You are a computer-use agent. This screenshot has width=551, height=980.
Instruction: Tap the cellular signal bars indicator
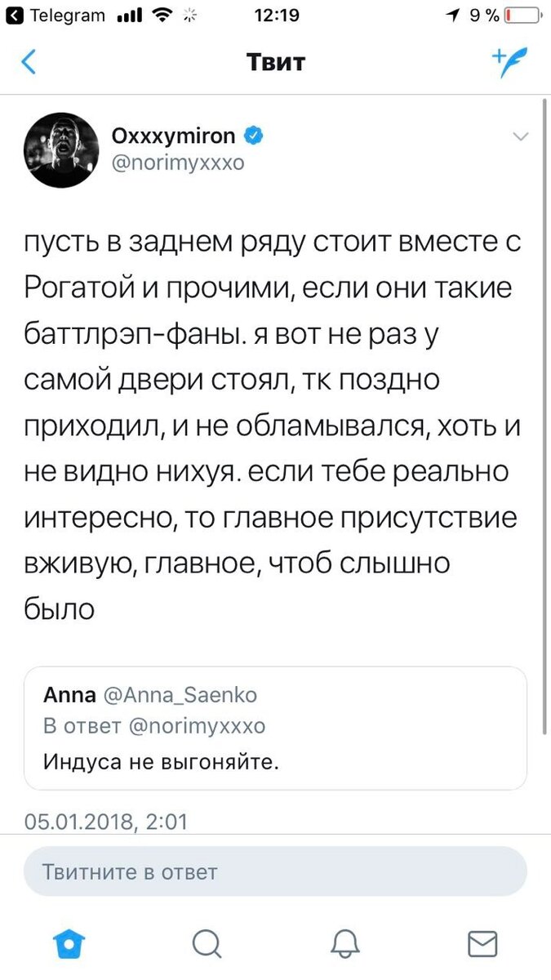point(125,14)
